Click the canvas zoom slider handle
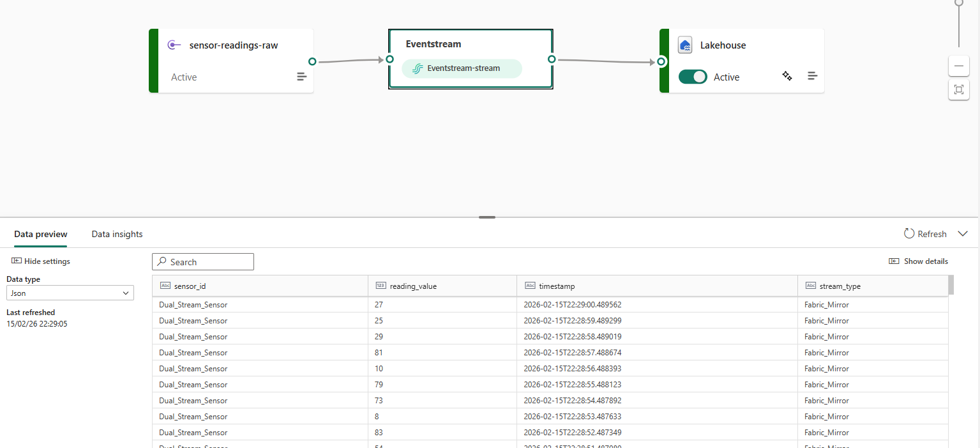 959,3
